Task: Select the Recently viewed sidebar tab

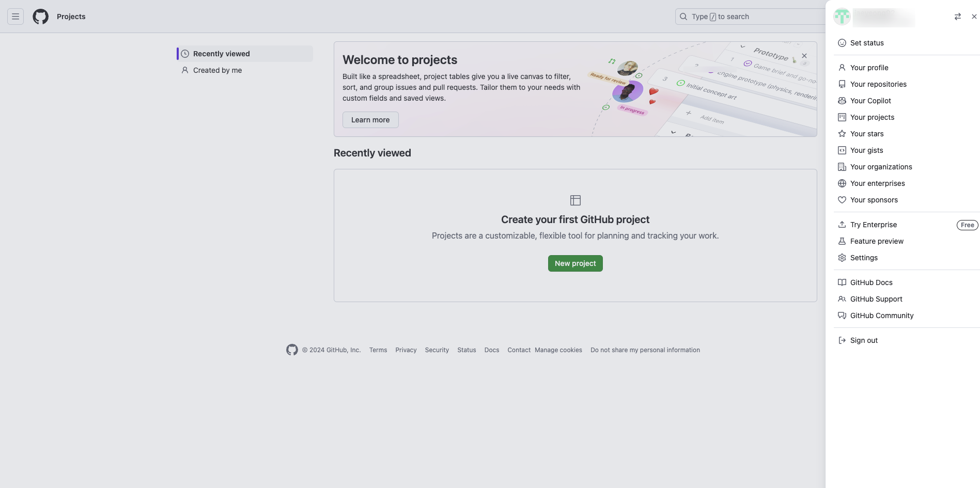Action: 221,54
